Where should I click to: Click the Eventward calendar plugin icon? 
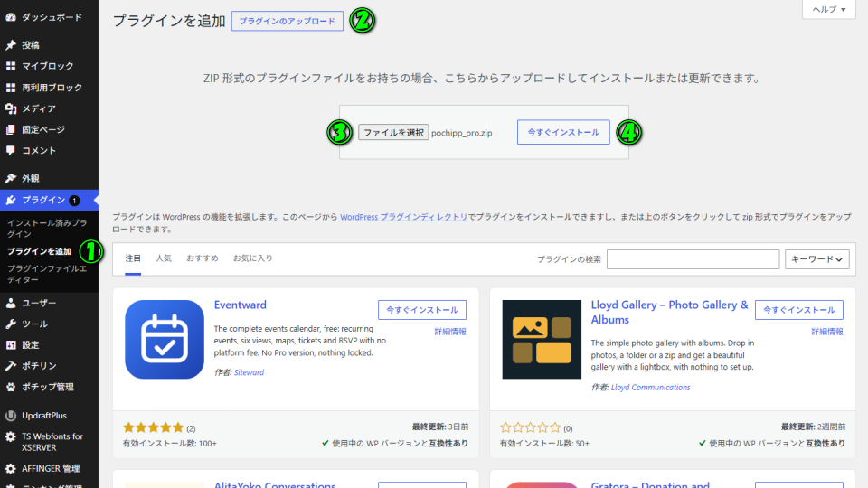coord(165,339)
